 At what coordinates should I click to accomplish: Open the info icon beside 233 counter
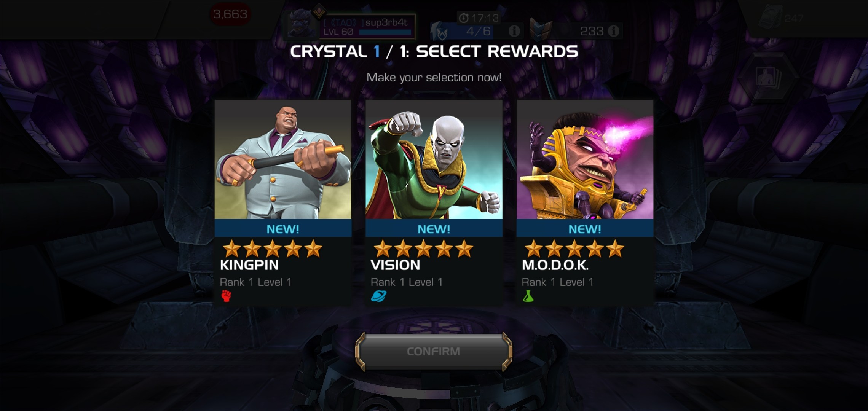click(x=613, y=31)
